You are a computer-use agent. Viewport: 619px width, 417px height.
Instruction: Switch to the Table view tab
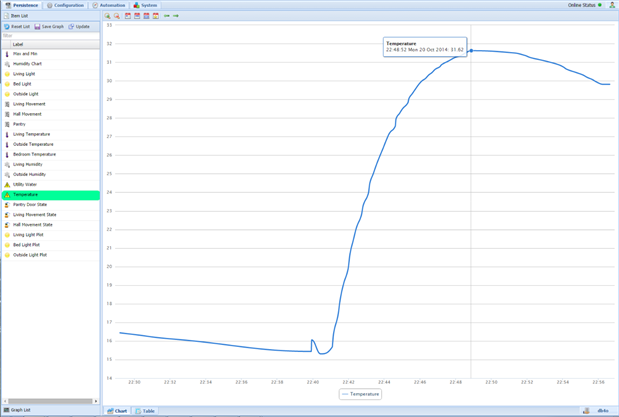[x=145, y=411]
